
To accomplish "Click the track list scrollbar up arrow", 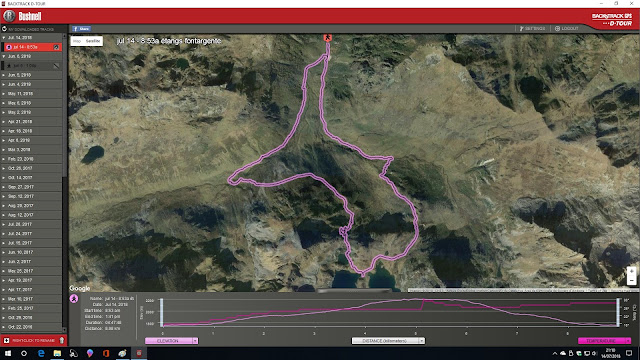I will (x=64, y=36).
